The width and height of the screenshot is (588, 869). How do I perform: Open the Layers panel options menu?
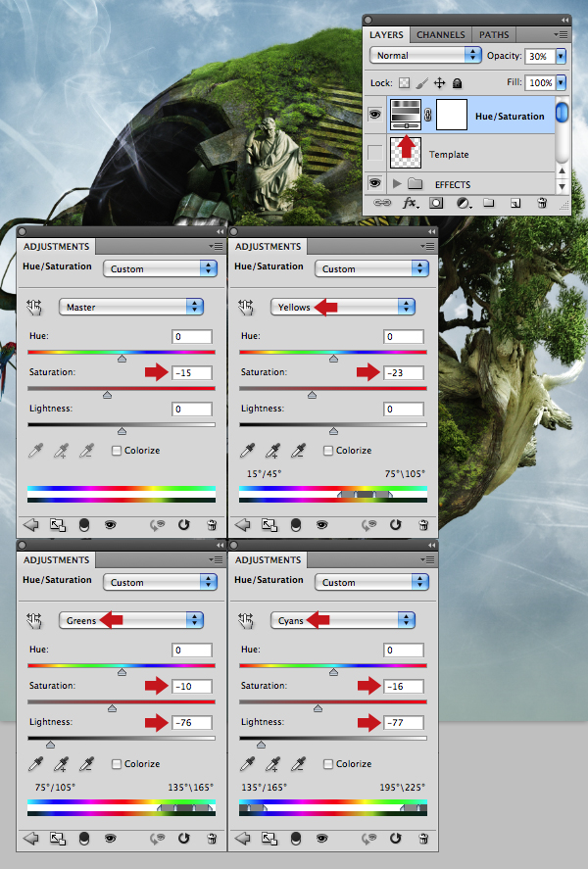(561, 34)
